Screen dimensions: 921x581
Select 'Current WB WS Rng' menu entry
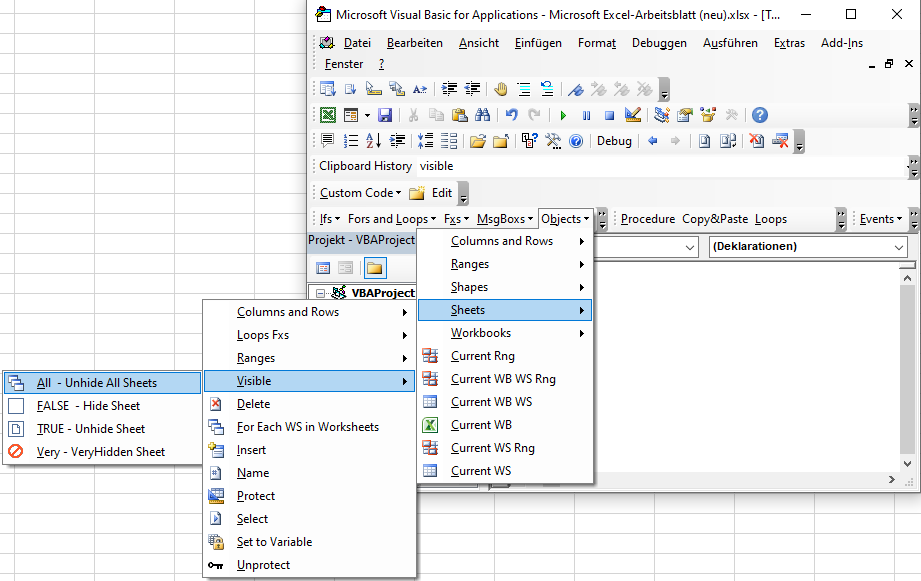(x=505, y=379)
